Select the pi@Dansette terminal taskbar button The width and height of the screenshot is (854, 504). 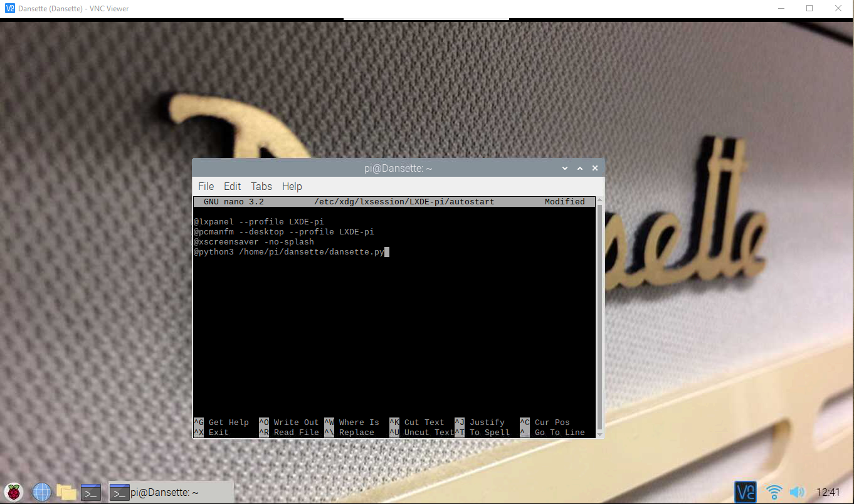point(171,493)
